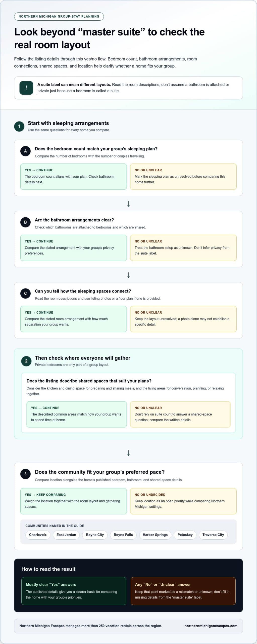Click the exclamation mark alert icon
257x644 pixels.
(26, 88)
